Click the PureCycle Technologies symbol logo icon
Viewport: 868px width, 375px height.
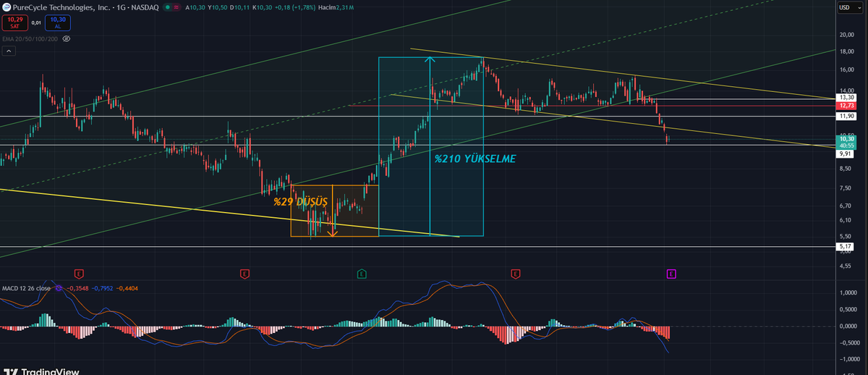click(x=7, y=7)
